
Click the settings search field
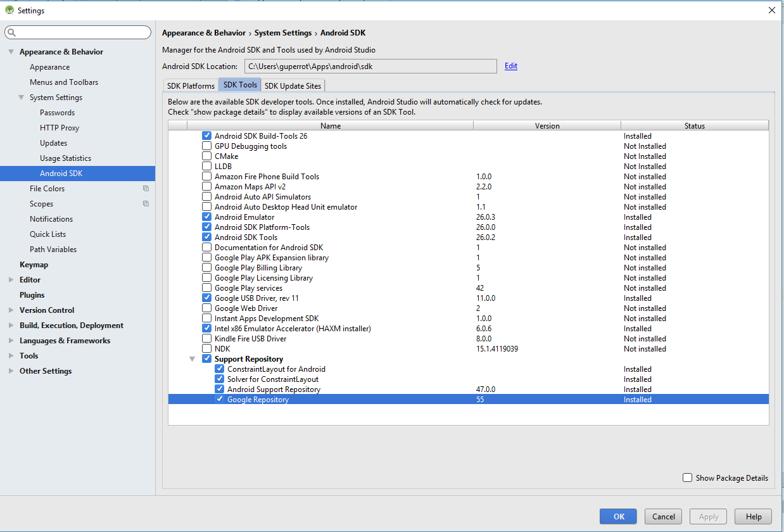pyautogui.click(x=78, y=32)
